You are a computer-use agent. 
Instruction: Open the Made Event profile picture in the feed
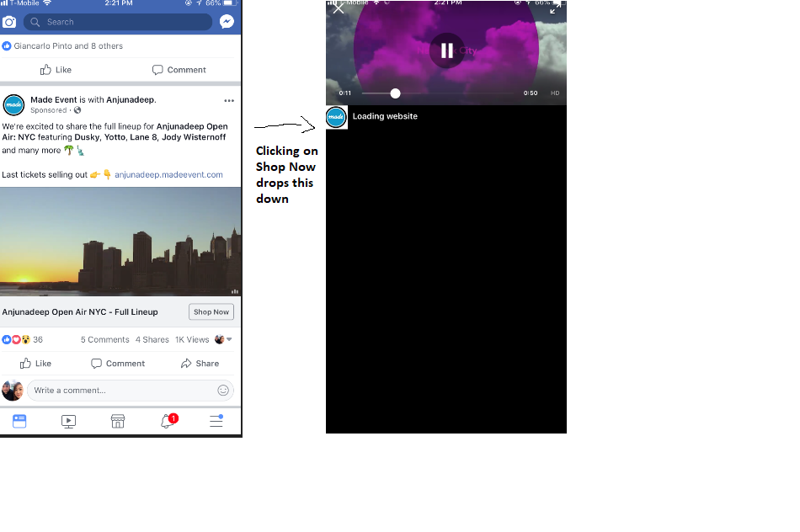13,105
